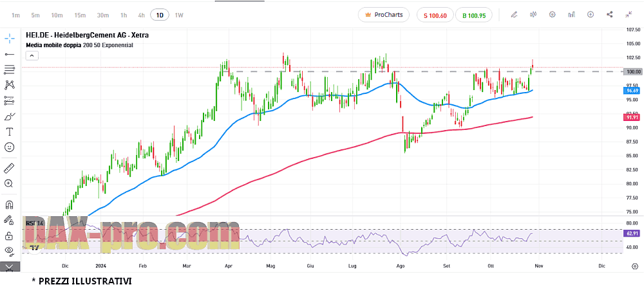The height and width of the screenshot is (287, 644).
Task: Click the 85.00 price axis label
Action: pos(632,156)
